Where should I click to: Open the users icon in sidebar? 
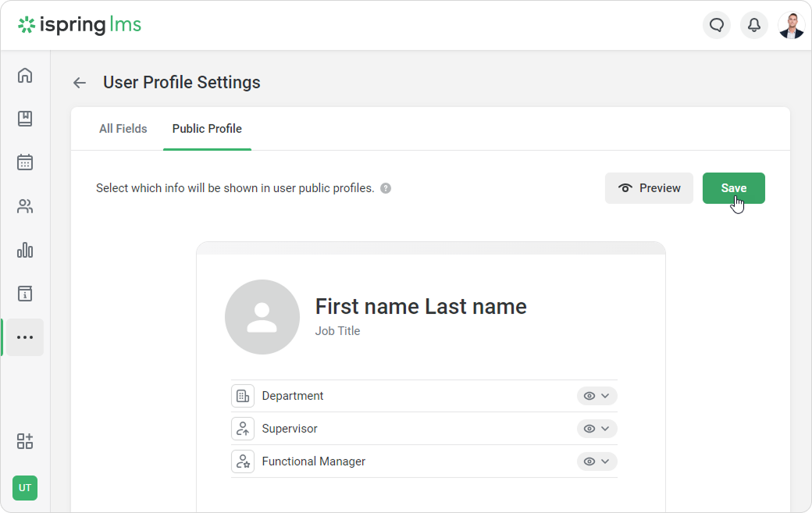point(25,207)
